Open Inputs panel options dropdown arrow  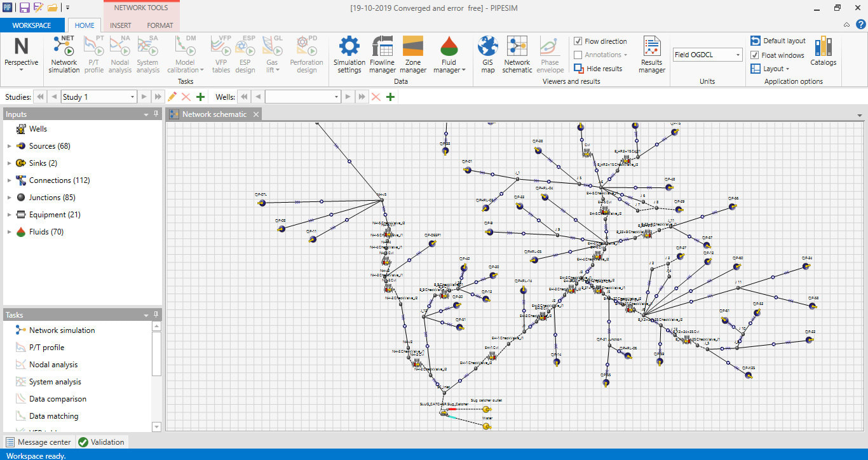[x=146, y=114]
